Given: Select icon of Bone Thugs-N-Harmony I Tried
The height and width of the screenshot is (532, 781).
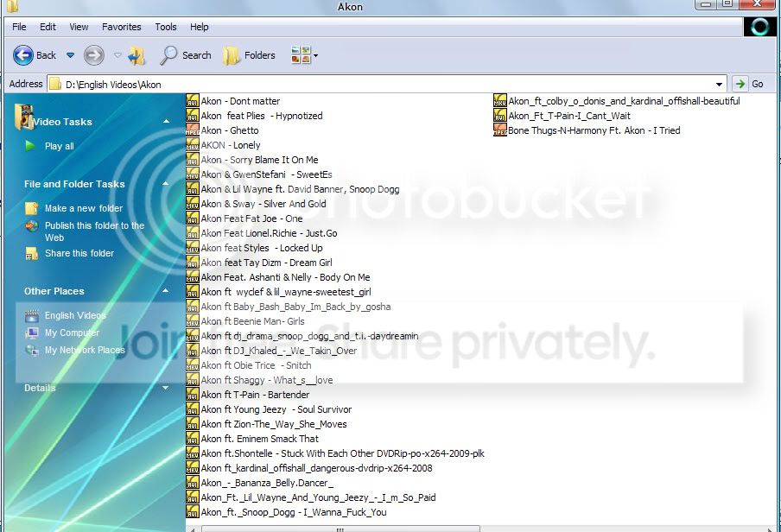Looking at the screenshot, I should 500,130.
